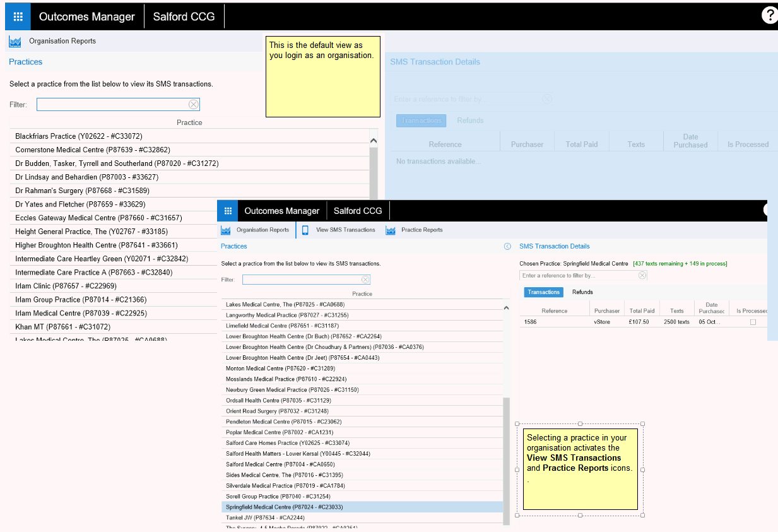Select the highlighted Transactions tab above reference 1586
The width and height of the screenshot is (778, 532).
point(543,292)
